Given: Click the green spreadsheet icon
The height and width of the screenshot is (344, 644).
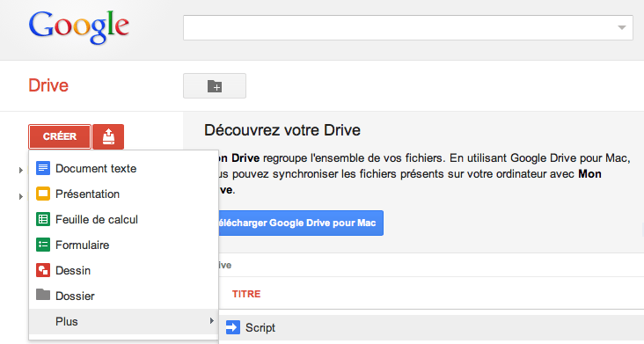Looking at the screenshot, I should (43, 219).
